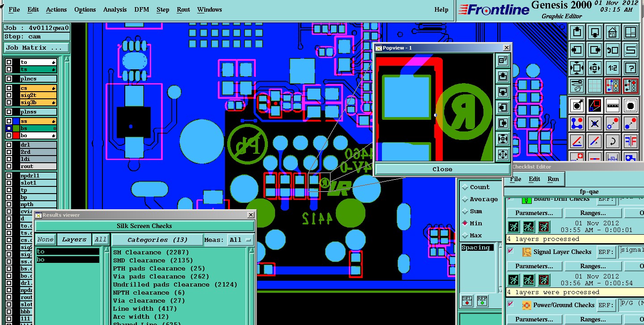Click the home view house icon

tap(612, 32)
